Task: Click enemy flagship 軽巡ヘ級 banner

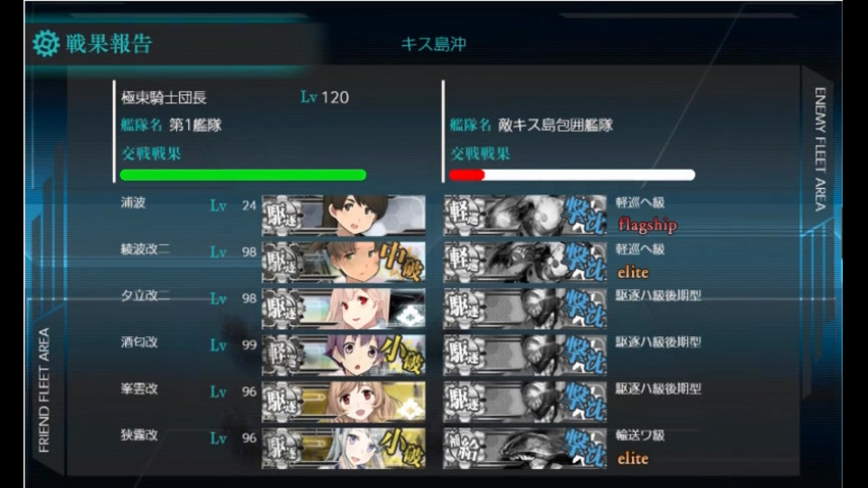Action: [x=524, y=215]
